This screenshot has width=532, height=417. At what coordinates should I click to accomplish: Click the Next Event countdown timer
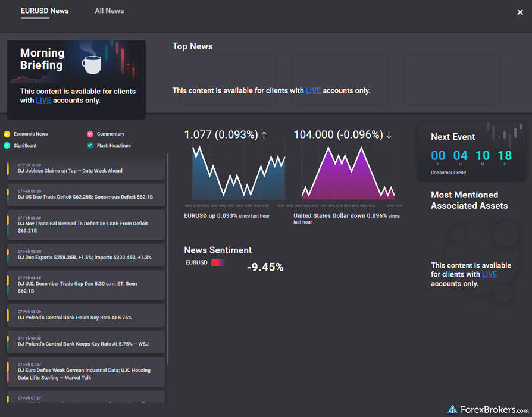(x=471, y=157)
